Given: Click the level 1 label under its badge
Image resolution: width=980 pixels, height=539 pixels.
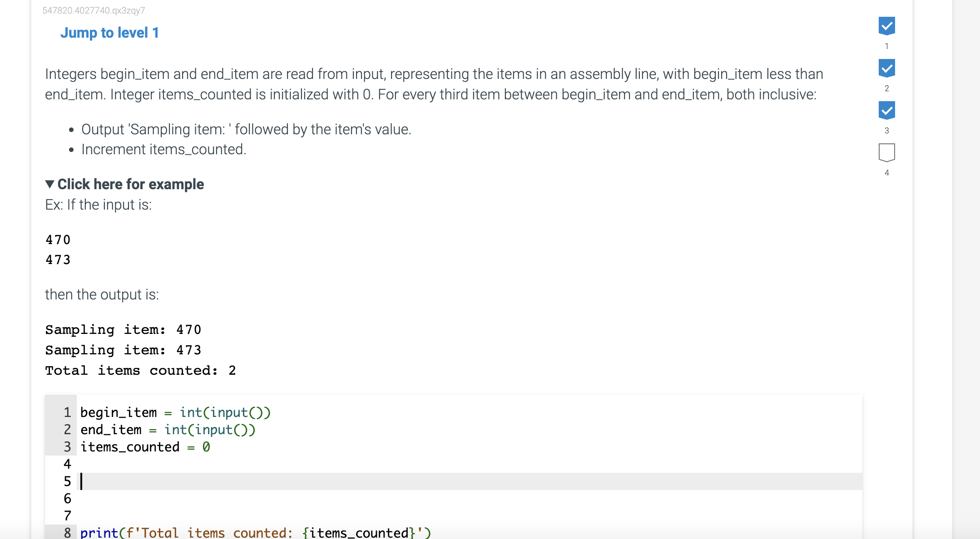Looking at the screenshot, I should [886, 45].
